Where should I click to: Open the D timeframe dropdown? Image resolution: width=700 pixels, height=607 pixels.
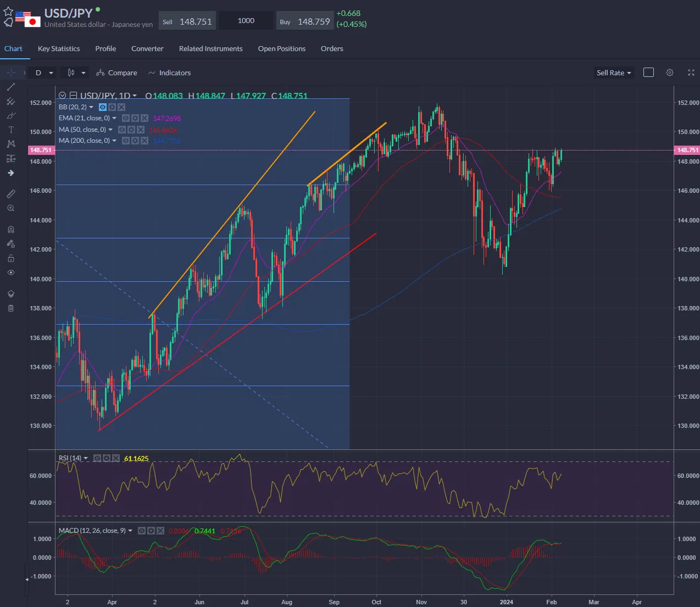point(42,72)
